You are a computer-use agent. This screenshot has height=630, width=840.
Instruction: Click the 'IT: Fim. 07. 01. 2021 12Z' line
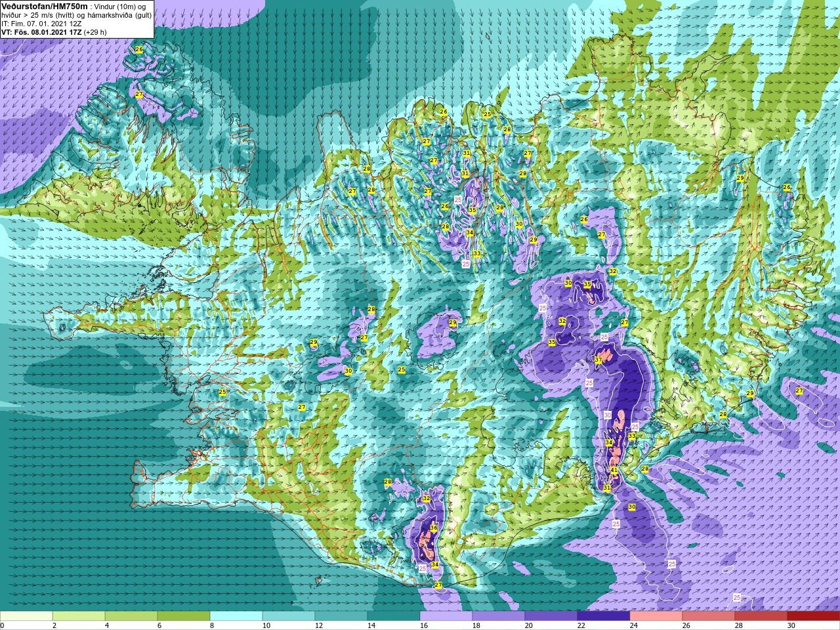click(41, 24)
